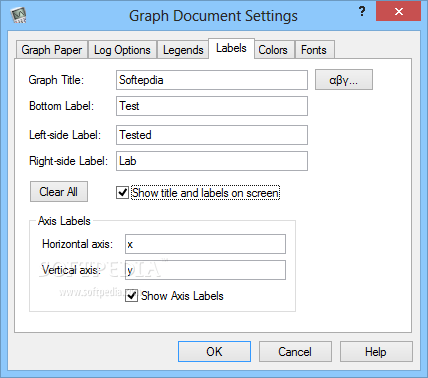
Task: Open the Fonts tab
Action: (x=314, y=50)
